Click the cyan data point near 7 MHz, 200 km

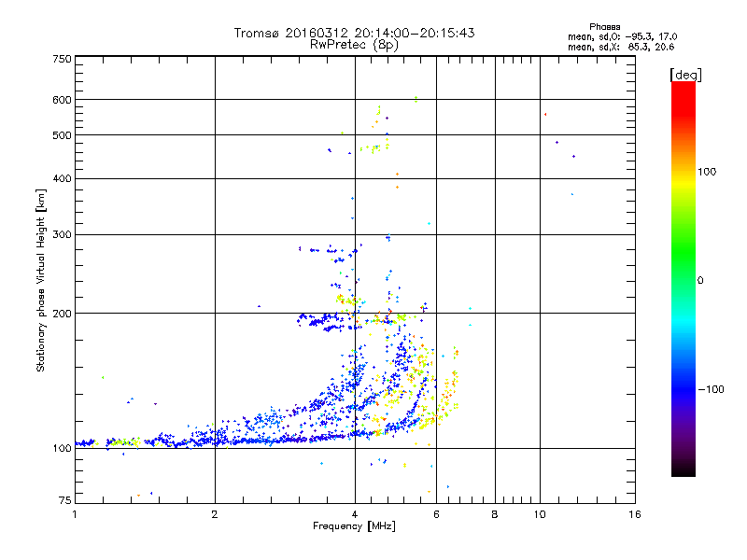(x=471, y=309)
